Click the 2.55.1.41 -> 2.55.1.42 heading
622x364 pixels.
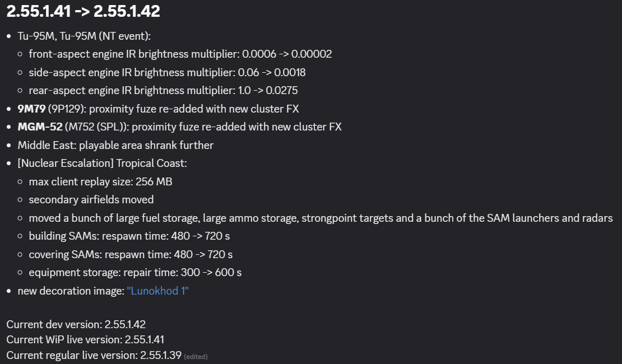[83, 11]
